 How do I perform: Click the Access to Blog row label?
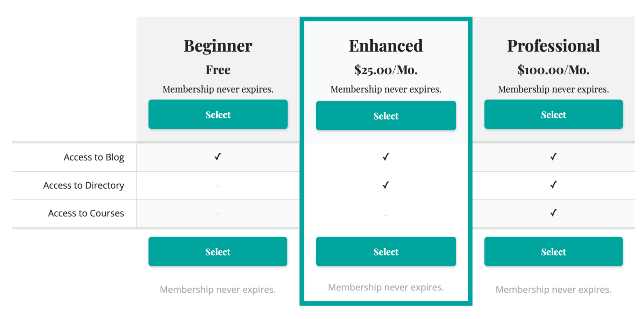(x=94, y=157)
